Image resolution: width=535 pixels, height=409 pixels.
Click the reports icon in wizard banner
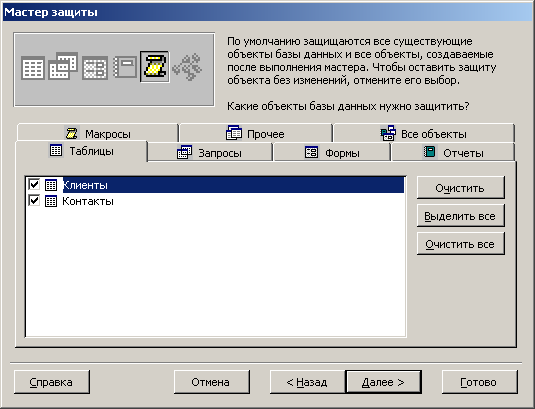125,67
